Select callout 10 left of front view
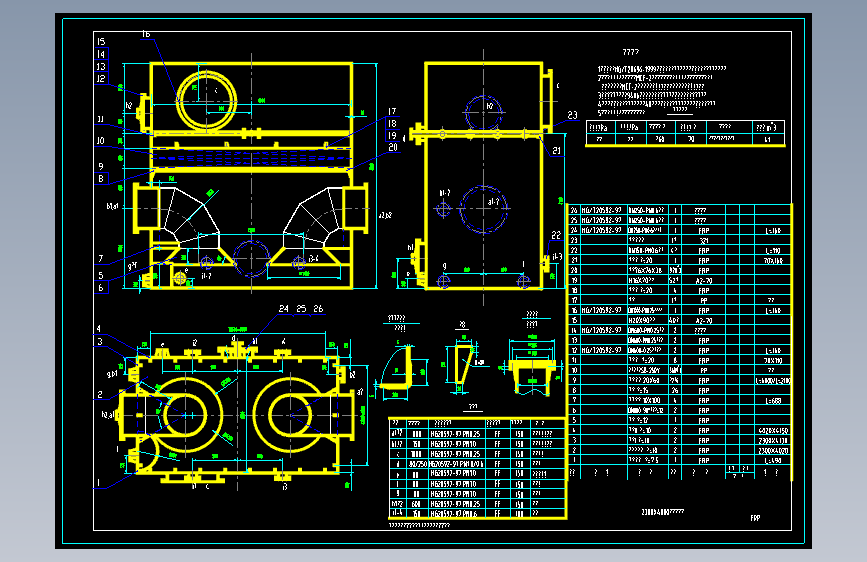This screenshot has height=562, width=867. coord(101,140)
